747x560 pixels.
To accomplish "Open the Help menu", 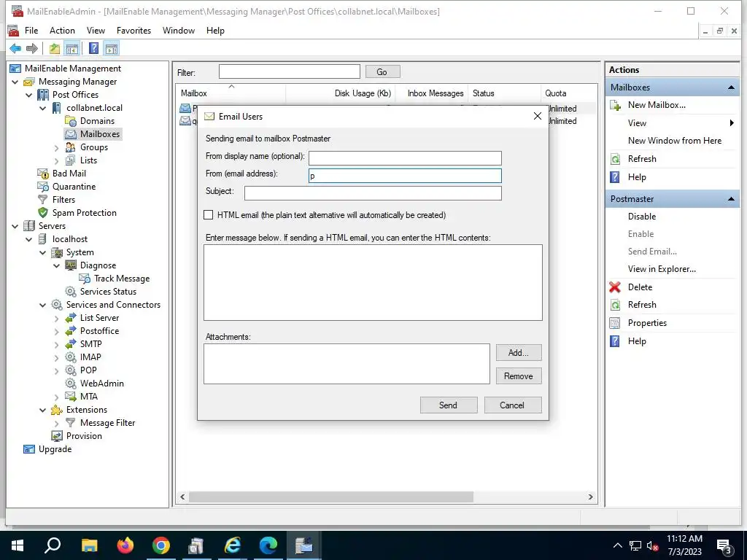I will pyautogui.click(x=215, y=31).
